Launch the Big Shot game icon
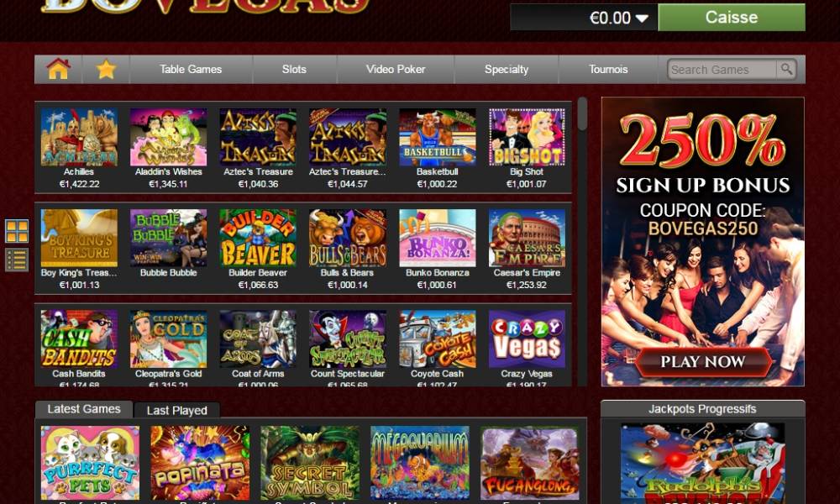Viewport: 840px width, 504px height. pos(527,137)
